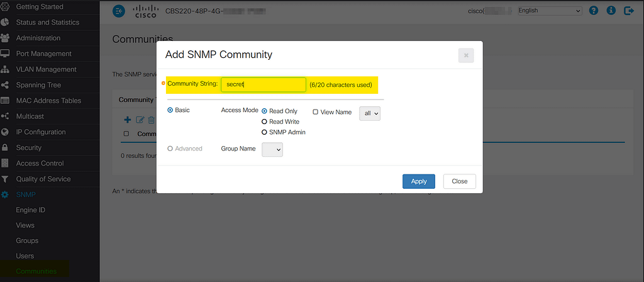Click the Apply button
The image size is (644, 282).
418,181
